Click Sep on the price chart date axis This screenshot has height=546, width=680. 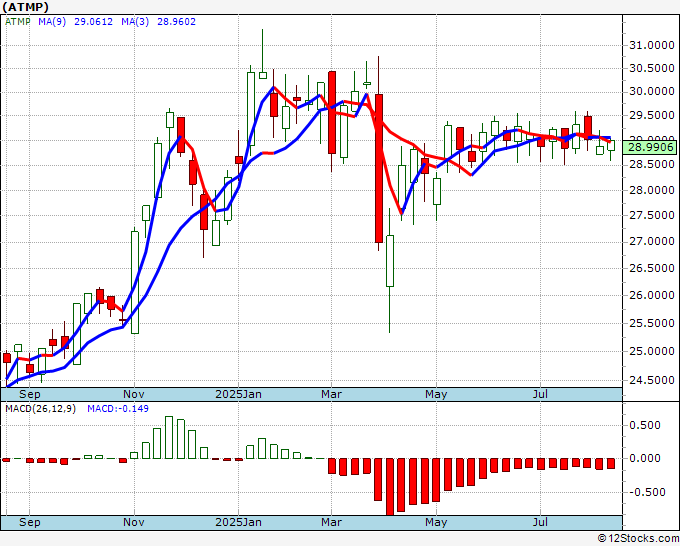29,394
